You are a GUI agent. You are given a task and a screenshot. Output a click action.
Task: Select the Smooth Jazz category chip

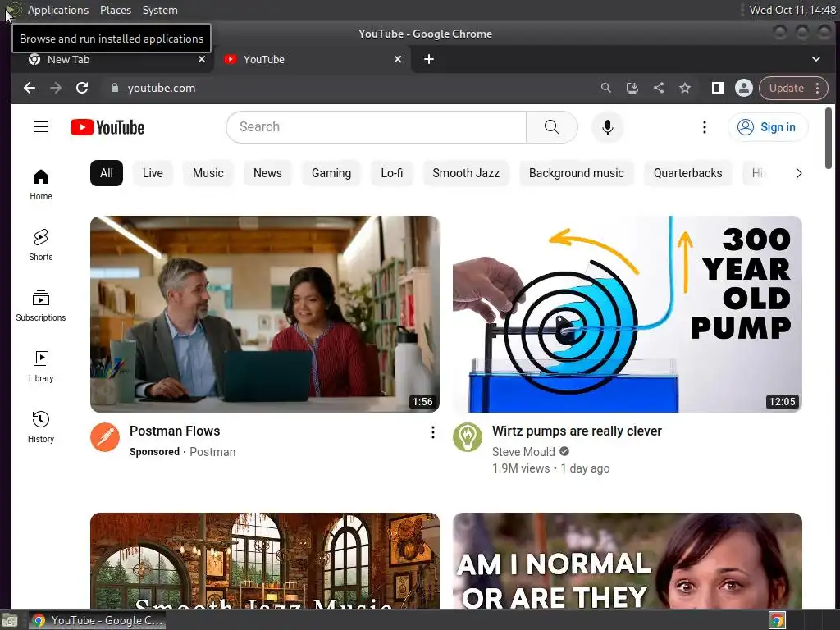pos(466,173)
